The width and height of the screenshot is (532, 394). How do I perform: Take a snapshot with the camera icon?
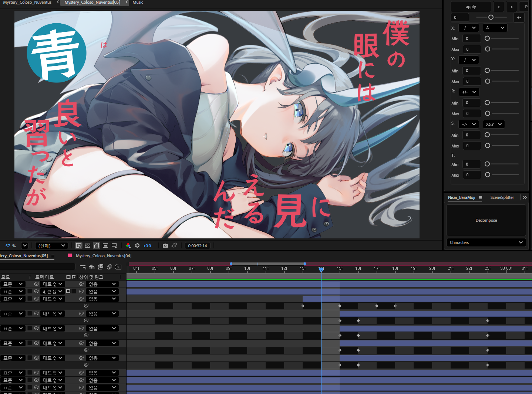click(x=165, y=245)
